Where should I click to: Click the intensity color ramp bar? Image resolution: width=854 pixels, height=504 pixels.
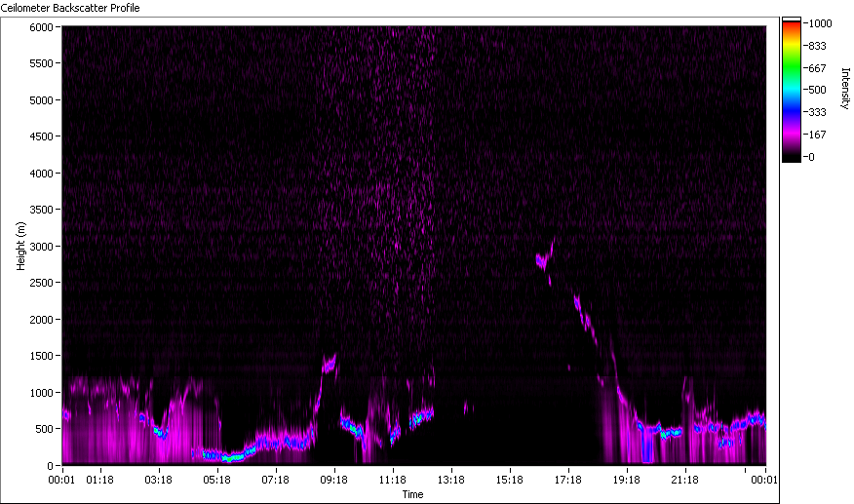792,90
